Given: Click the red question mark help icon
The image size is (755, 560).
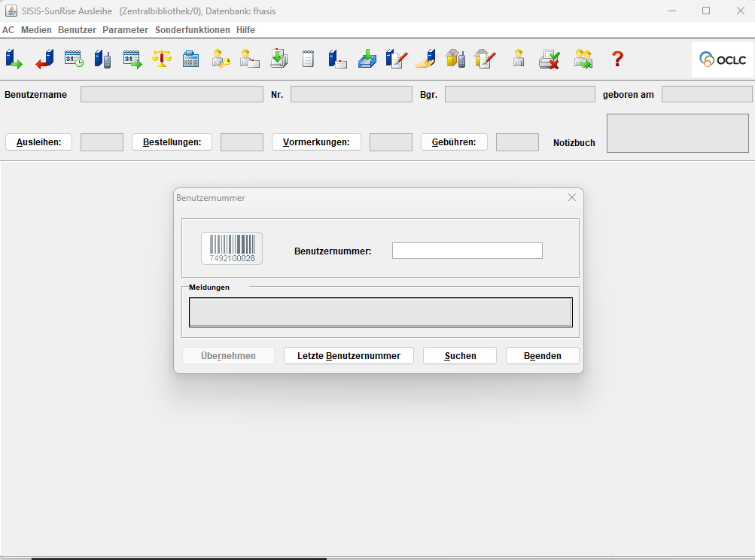Looking at the screenshot, I should point(617,59).
